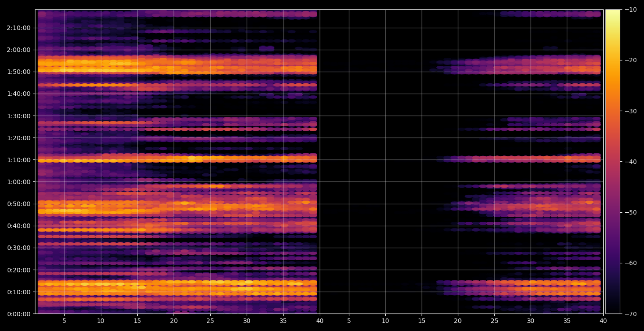
Task: Select the 0:10:00 y-axis tick label
Action: 18,292
